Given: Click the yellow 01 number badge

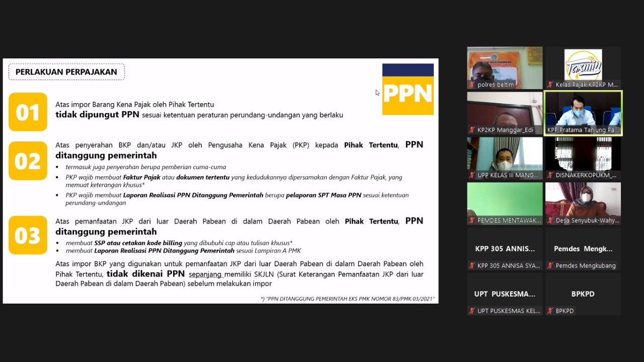Looking at the screenshot, I should (28, 112).
